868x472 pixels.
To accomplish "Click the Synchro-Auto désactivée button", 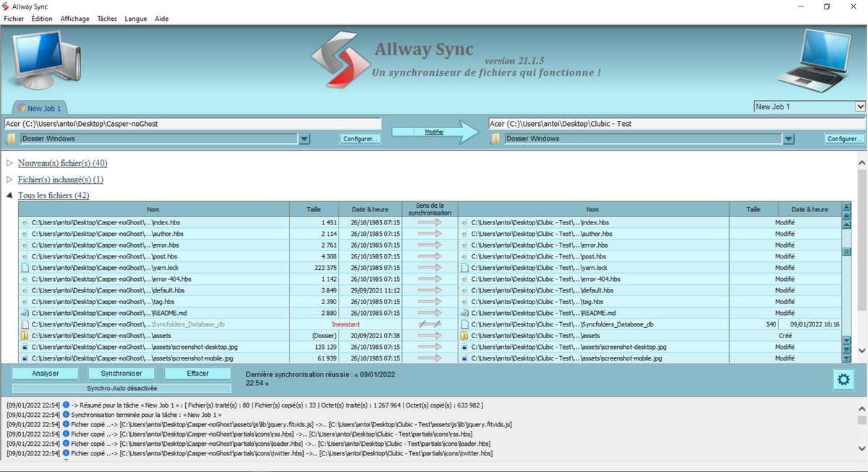I will (x=122, y=388).
